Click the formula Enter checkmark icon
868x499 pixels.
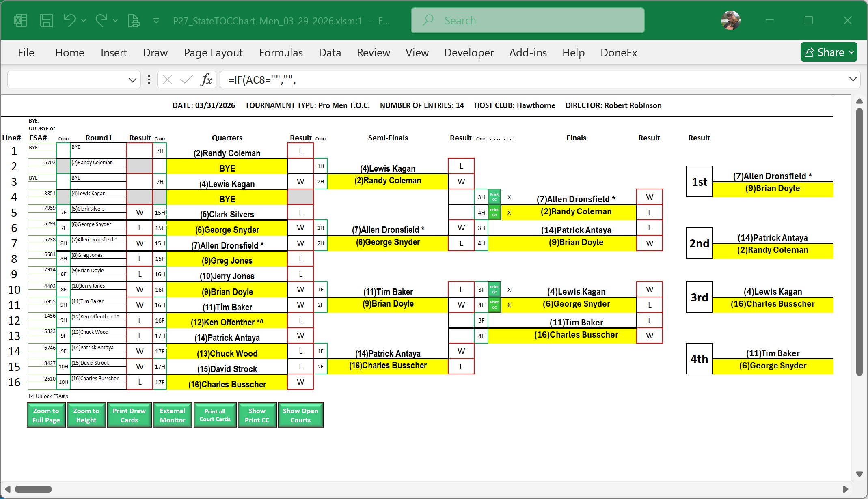pyautogui.click(x=186, y=80)
